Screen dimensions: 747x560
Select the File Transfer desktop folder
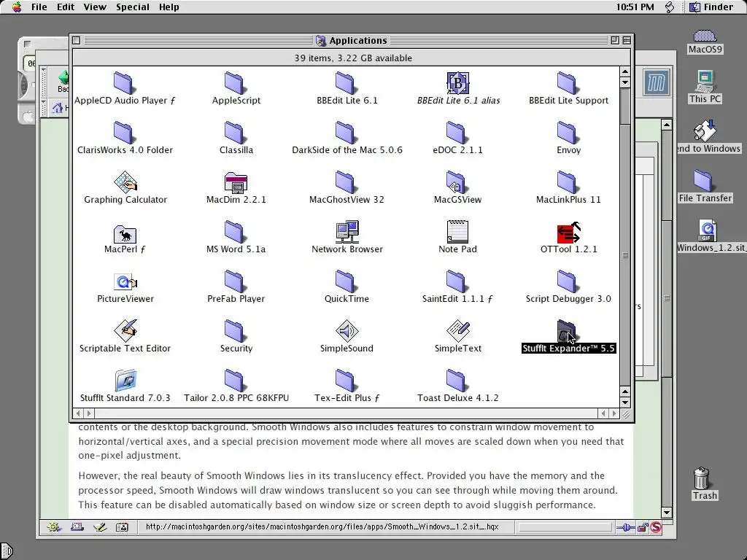(x=703, y=180)
